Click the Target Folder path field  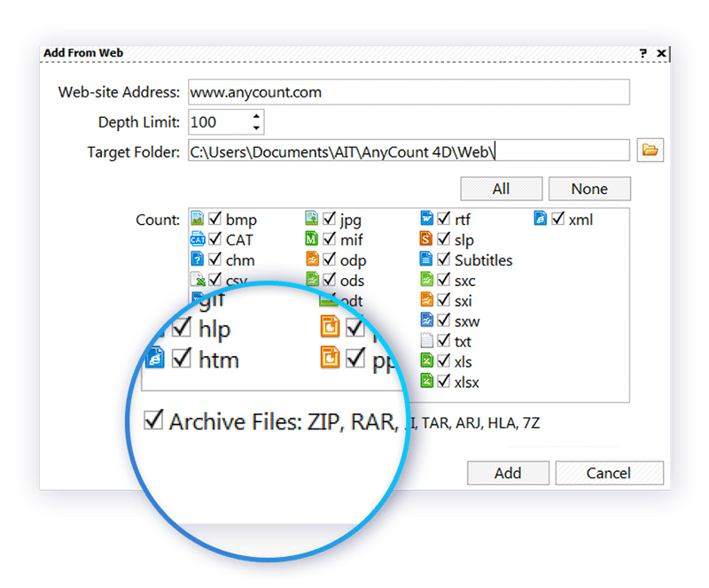409,151
